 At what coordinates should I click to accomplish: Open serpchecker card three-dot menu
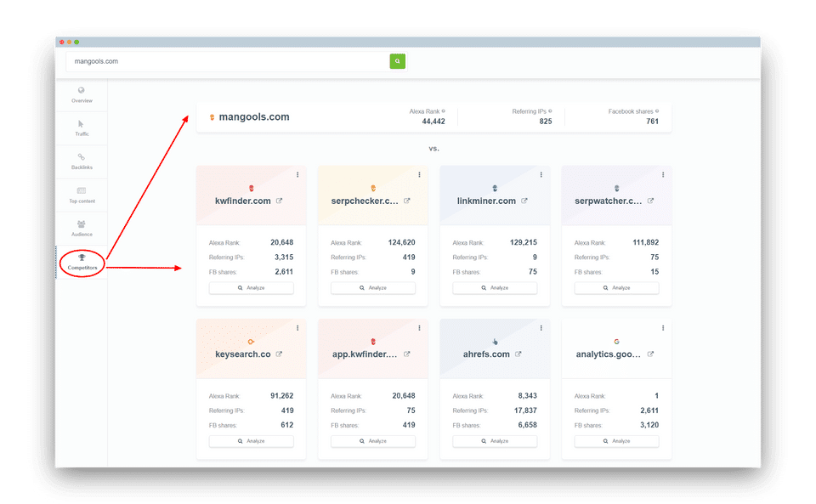(x=419, y=175)
